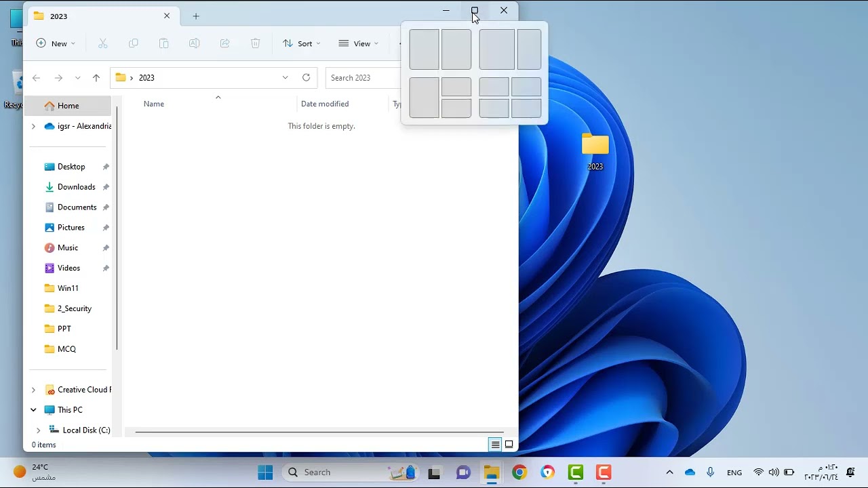Screen dimensions: 868x488
Task: Click the Share icon in toolbar
Action: [x=225, y=43]
